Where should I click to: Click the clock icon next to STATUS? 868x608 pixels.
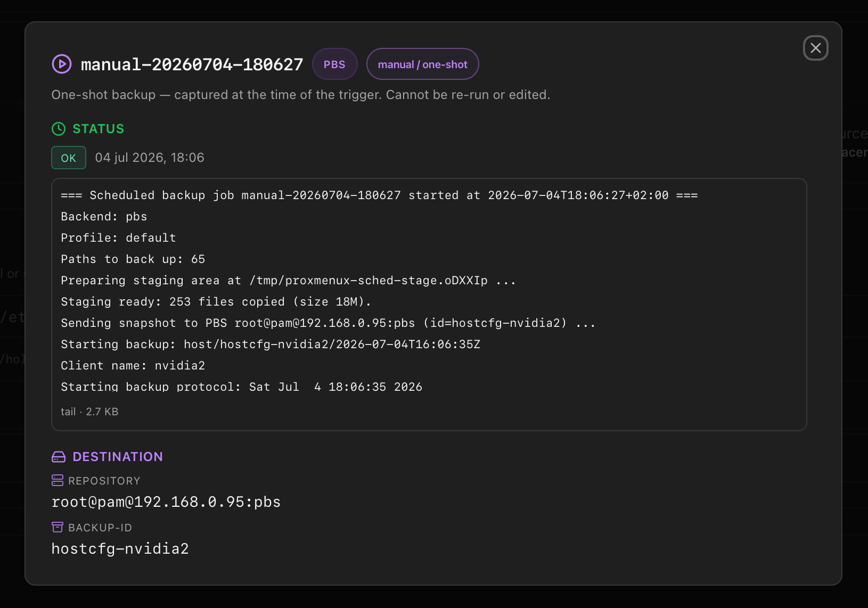coord(59,129)
